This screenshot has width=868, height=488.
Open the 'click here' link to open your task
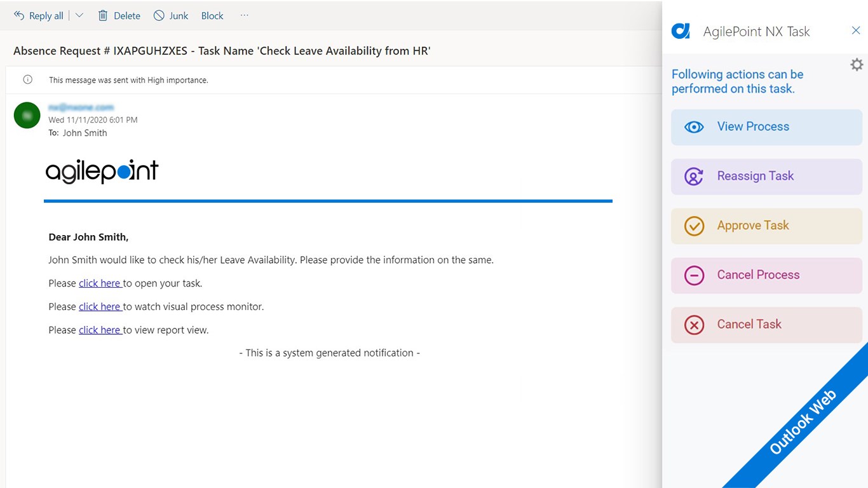coord(100,283)
